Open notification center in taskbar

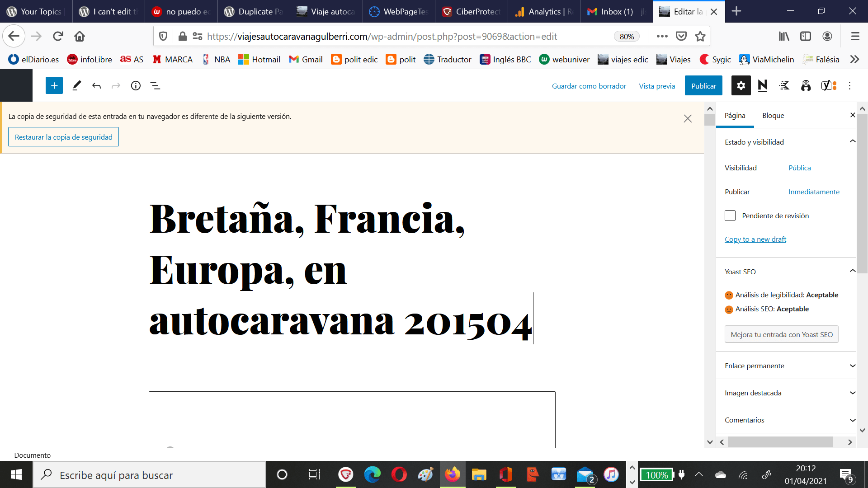click(x=846, y=475)
